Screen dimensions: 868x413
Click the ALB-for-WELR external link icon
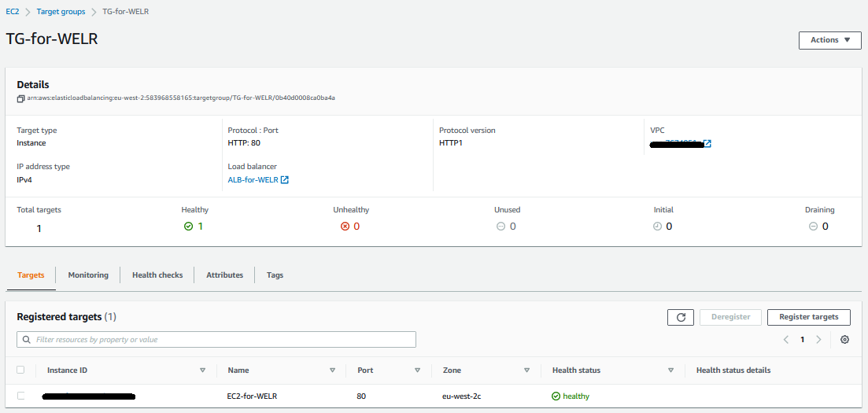pyautogui.click(x=285, y=180)
